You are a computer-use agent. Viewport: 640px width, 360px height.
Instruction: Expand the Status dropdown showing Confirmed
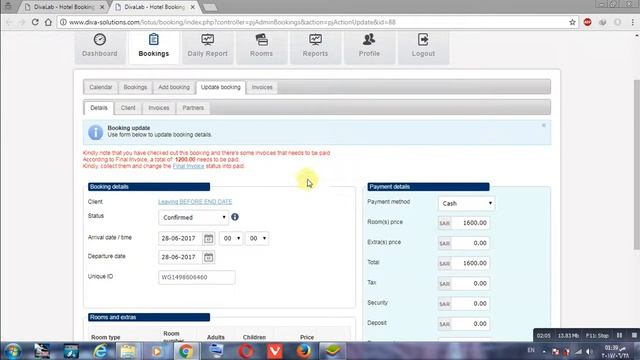pos(193,218)
